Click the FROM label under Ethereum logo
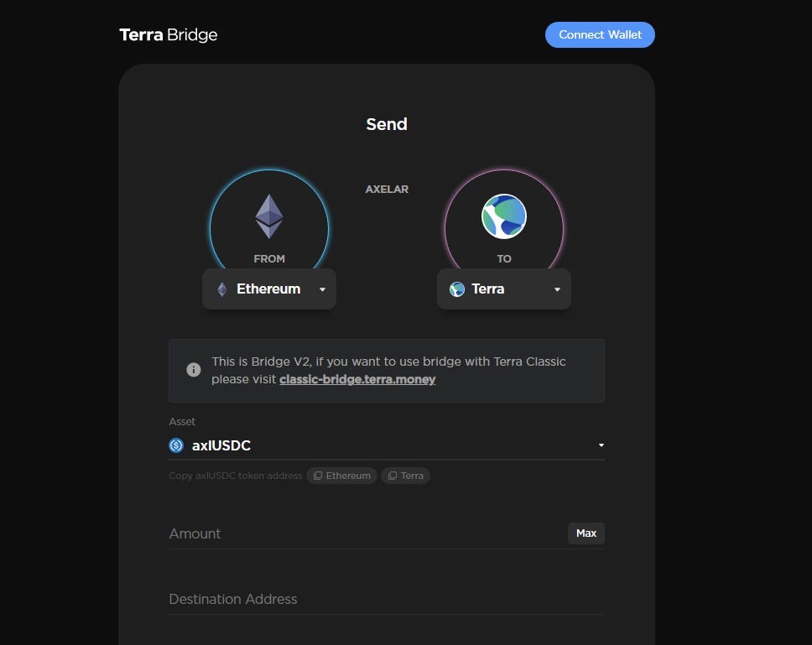Viewport: 812px width, 645px height. coord(269,259)
